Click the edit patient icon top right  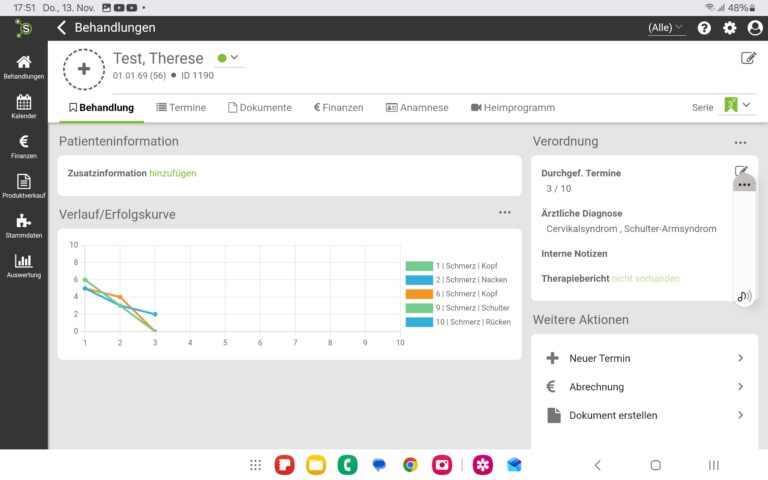748,58
